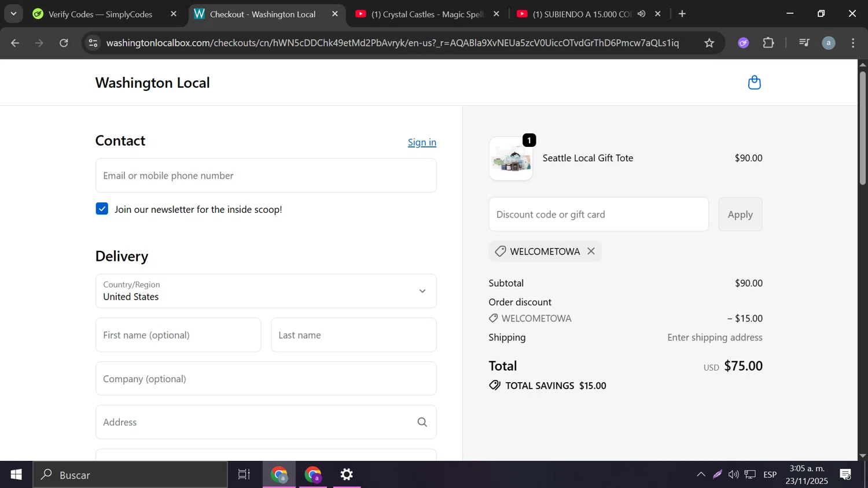Screen dimensions: 868x488
Task: Go back to previous page
Action: 15,43
